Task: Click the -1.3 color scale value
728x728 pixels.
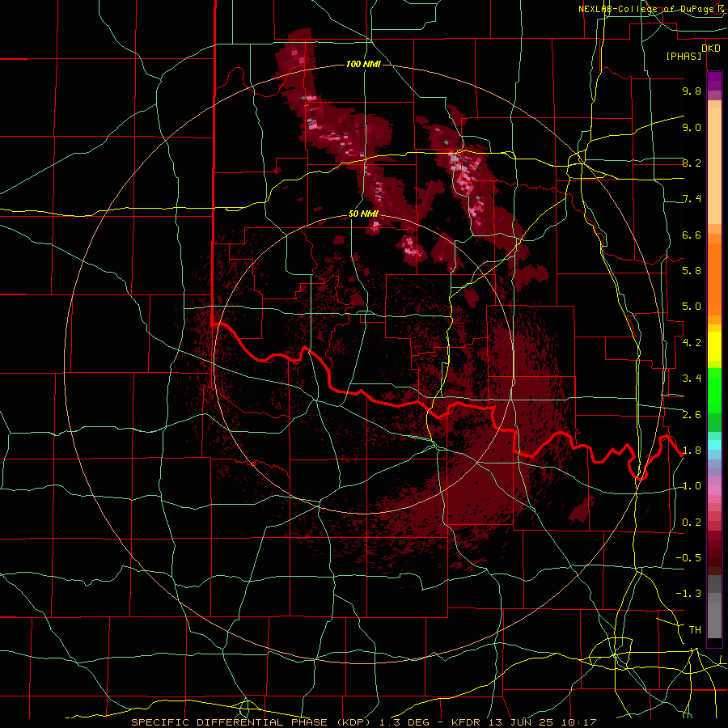Action: coord(688,594)
